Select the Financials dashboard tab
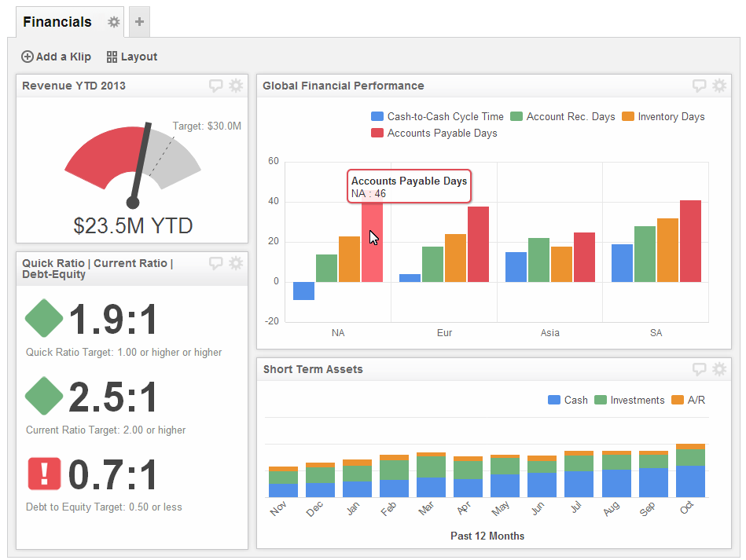This screenshot has height=560, width=746. pyautogui.click(x=57, y=22)
